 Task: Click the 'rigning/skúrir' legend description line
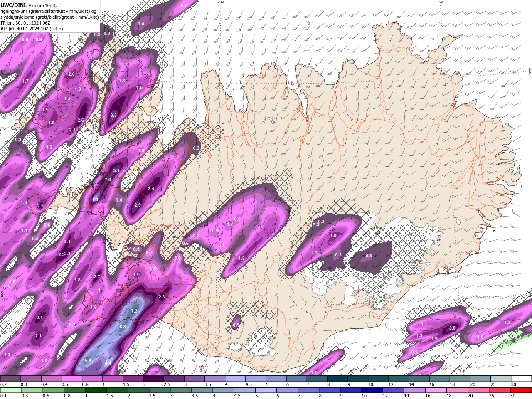(48, 11)
